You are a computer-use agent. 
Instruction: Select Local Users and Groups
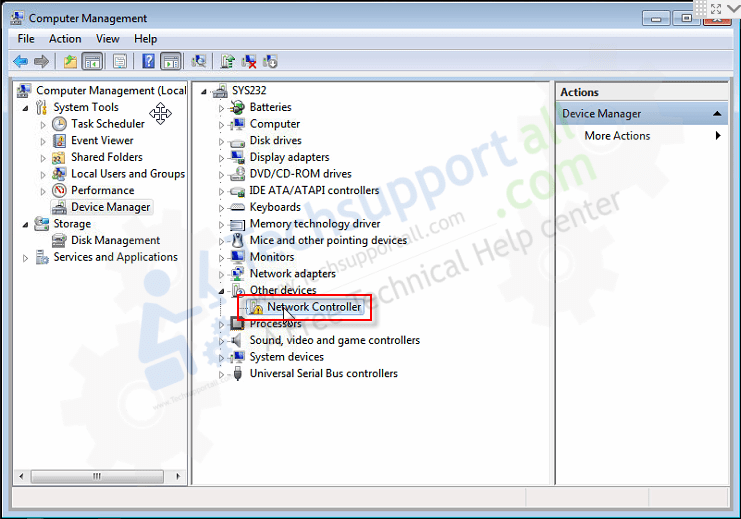[x=128, y=173]
